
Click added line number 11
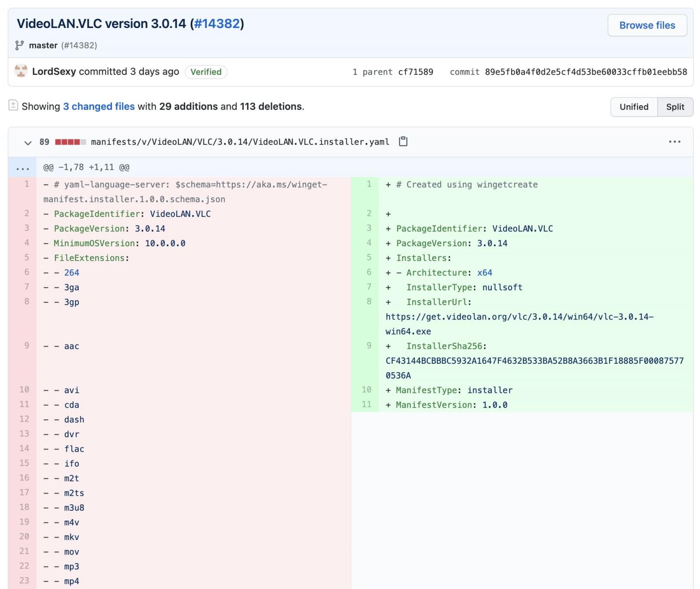tap(367, 404)
